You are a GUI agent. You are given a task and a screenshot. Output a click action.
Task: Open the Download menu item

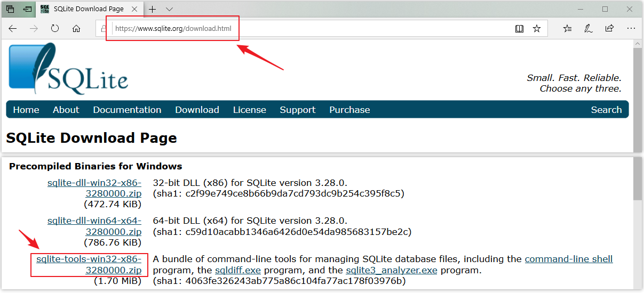click(197, 110)
